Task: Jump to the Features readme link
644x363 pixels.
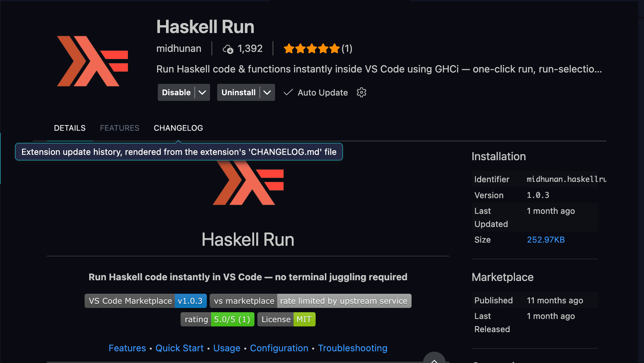Action: pyautogui.click(x=127, y=348)
